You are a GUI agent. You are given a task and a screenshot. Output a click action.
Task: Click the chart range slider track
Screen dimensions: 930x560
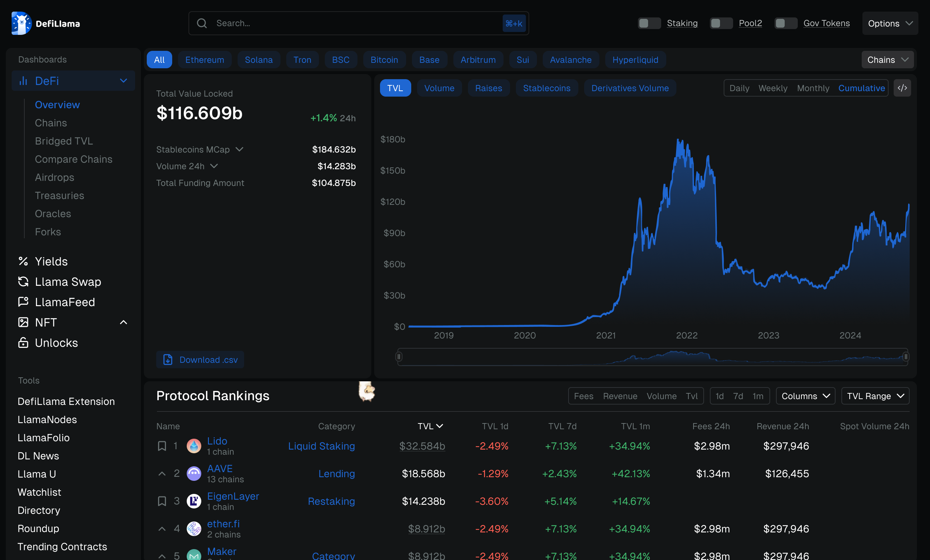(x=652, y=357)
